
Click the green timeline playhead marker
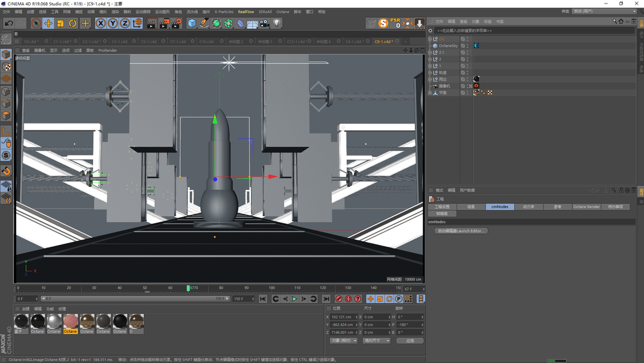pos(188,288)
